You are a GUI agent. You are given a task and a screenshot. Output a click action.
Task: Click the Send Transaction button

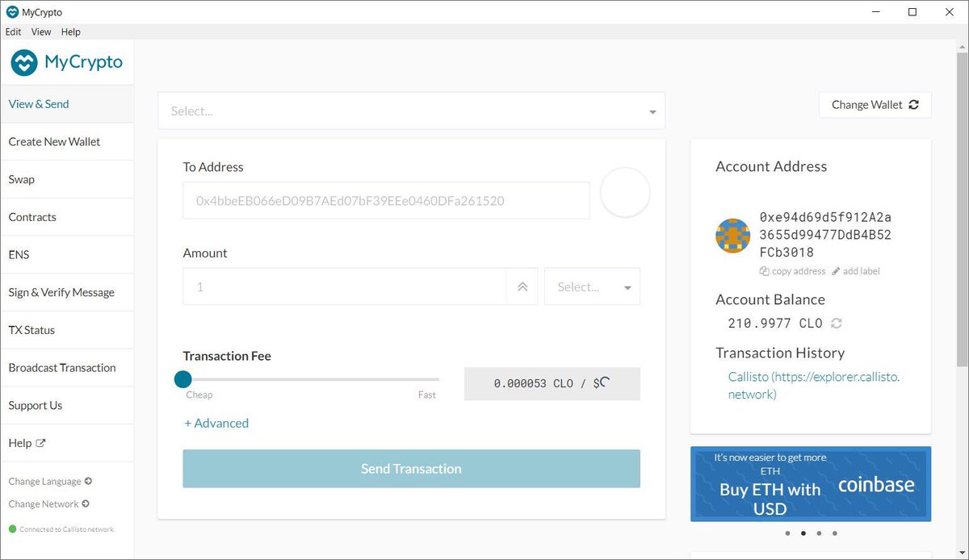[411, 469]
